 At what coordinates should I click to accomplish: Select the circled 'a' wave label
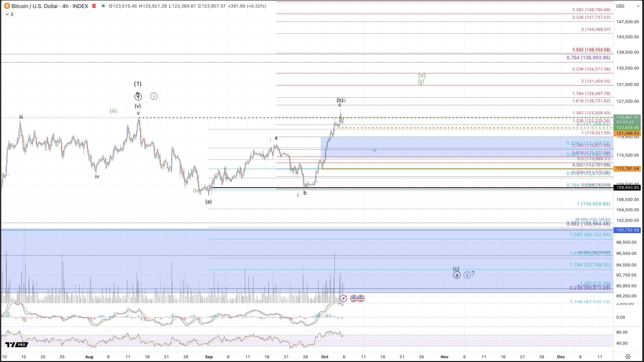[x=457, y=275]
